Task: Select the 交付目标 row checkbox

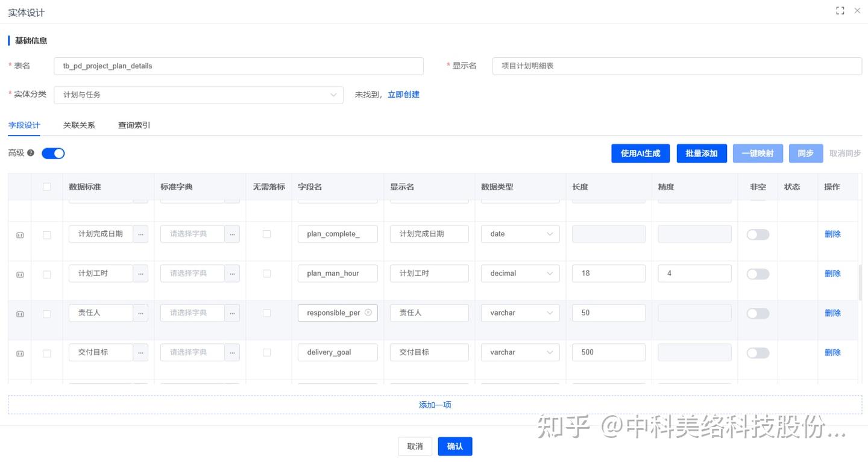Action: pos(47,353)
